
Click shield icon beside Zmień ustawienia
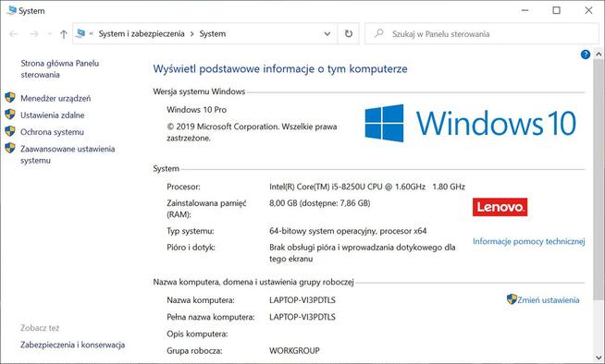[x=512, y=299]
